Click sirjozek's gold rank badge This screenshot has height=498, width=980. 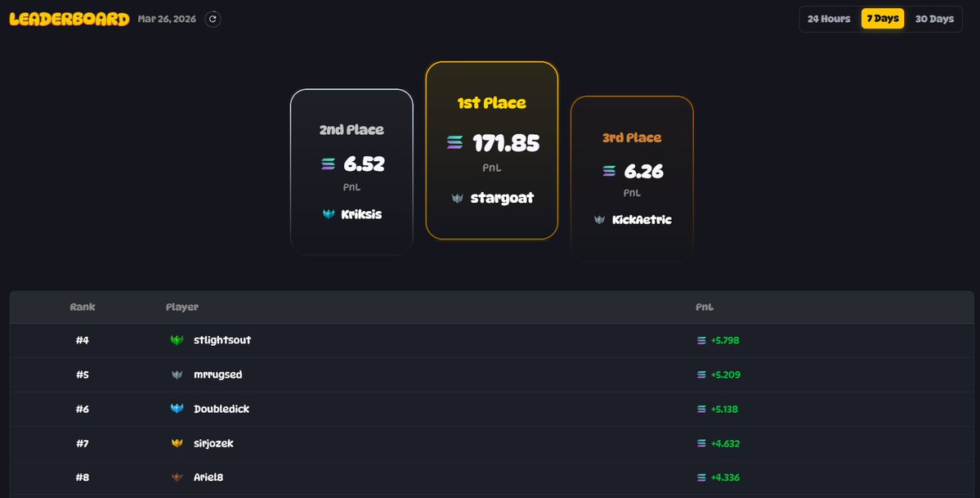[x=177, y=443]
